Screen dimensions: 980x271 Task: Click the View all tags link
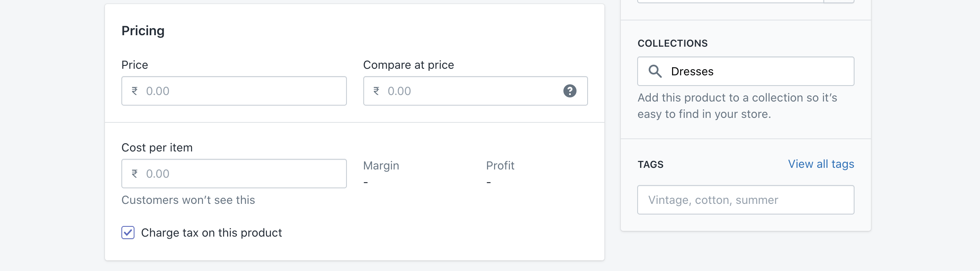point(820,163)
